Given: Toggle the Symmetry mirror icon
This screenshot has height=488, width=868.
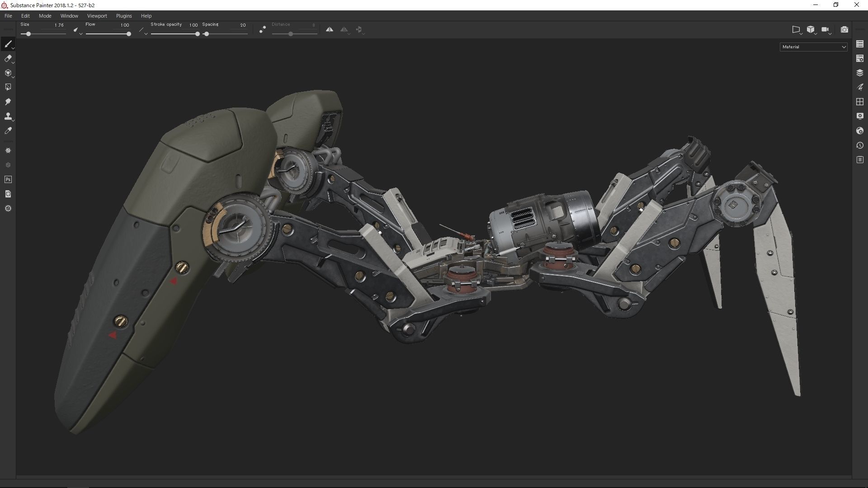Looking at the screenshot, I should (330, 29).
